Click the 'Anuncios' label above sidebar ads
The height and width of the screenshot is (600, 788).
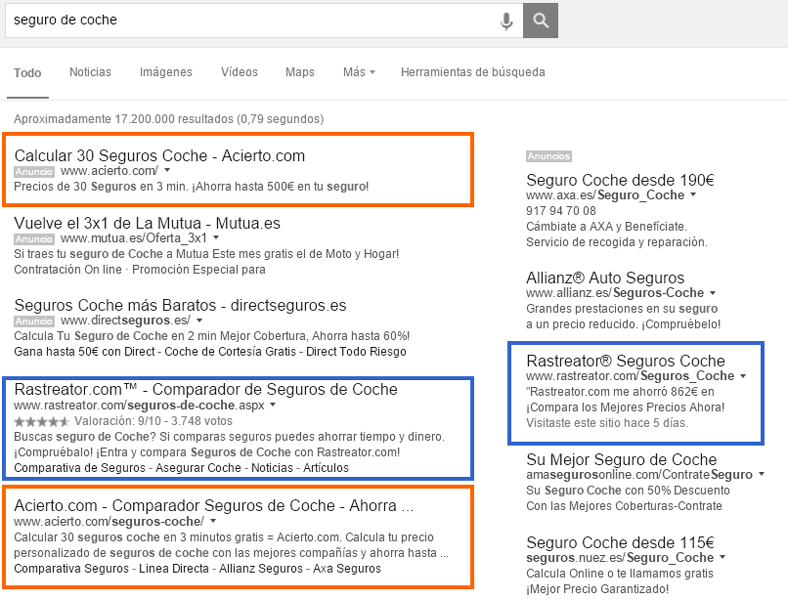click(549, 156)
